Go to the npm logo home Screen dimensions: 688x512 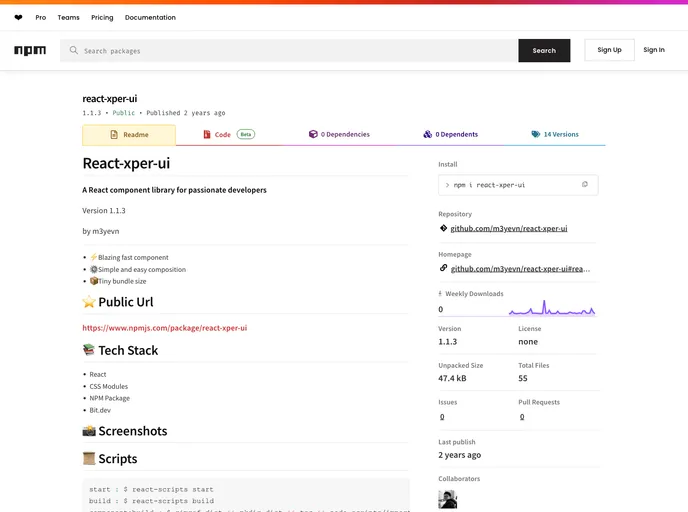coord(30,50)
